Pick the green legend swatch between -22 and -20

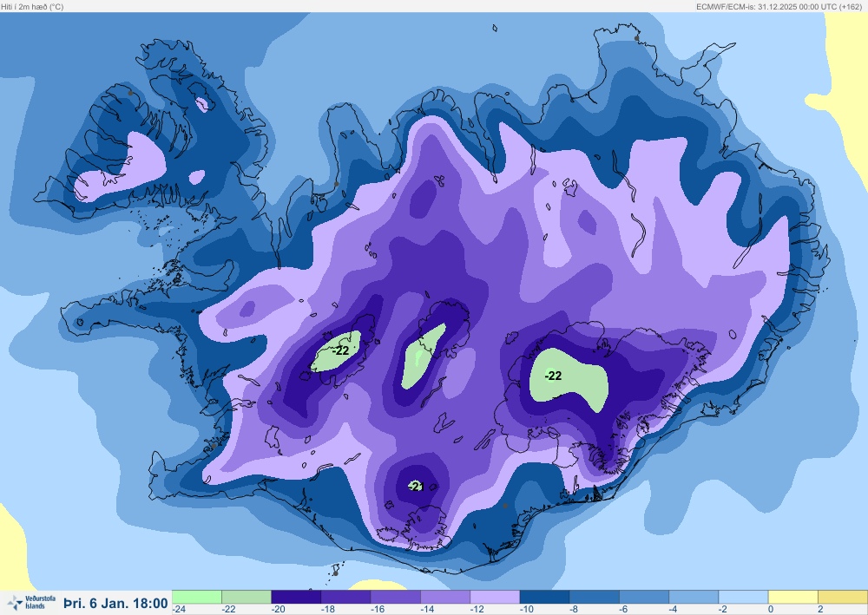247,597
